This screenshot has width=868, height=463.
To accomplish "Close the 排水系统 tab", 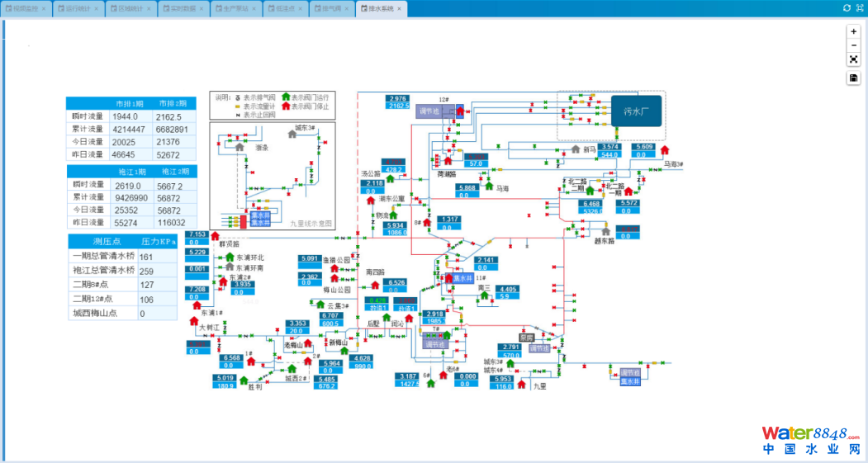I will (399, 8).
